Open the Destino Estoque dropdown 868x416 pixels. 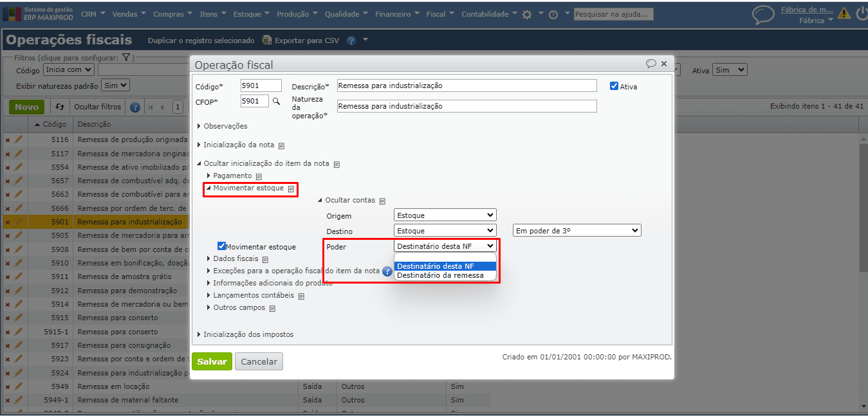coord(445,230)
